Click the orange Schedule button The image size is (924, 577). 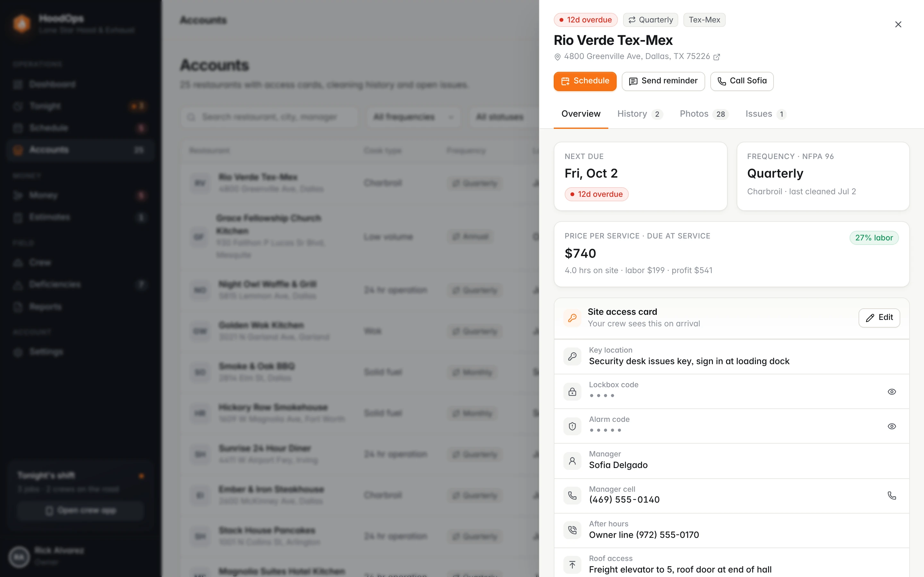click(585, 81)
